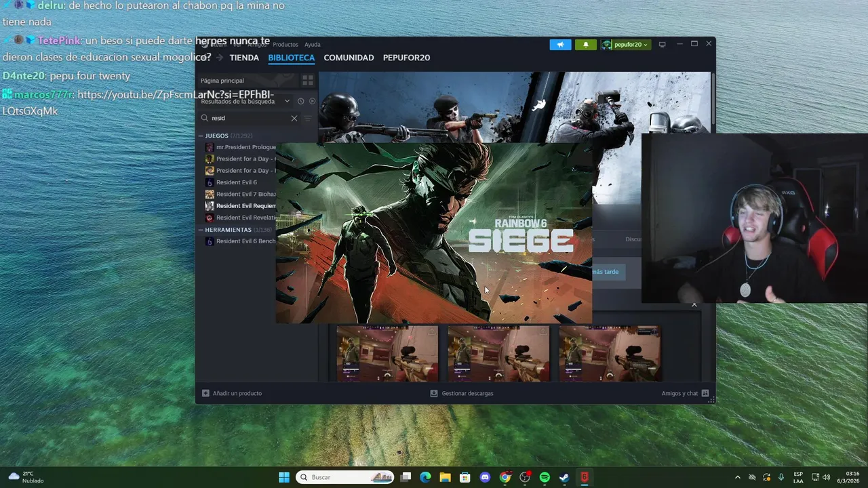Viewport: 868px width, 488px height.
Task: Go to the TIENDA tab
Action: (244, 58)
